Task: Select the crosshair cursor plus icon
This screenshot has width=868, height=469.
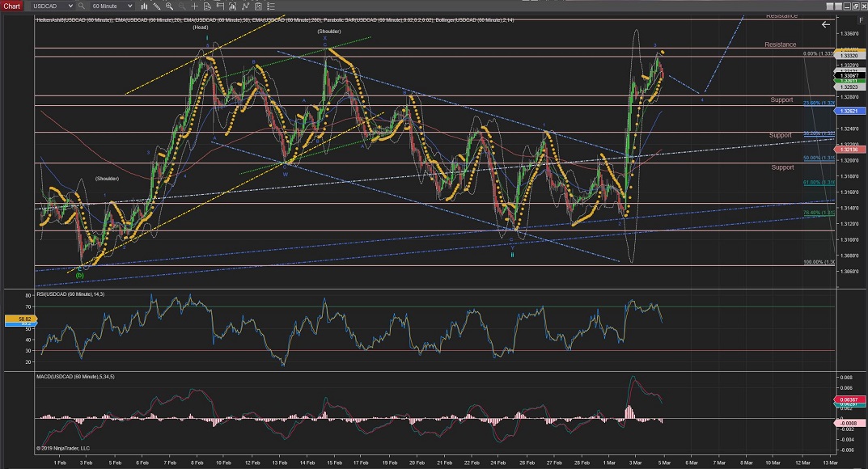Action: [194, 6]
